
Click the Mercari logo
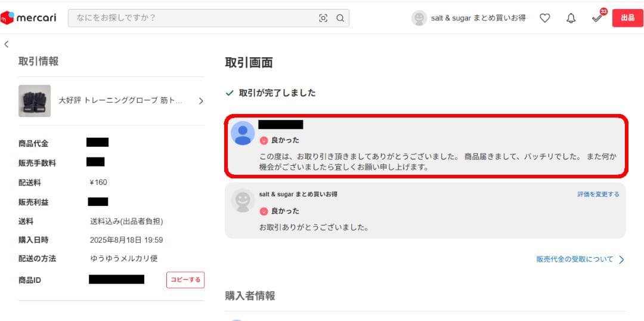(x=29, y=18)
